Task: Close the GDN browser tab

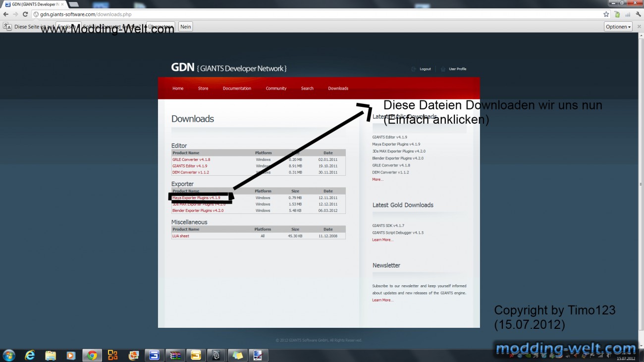Action: [62, 4]
